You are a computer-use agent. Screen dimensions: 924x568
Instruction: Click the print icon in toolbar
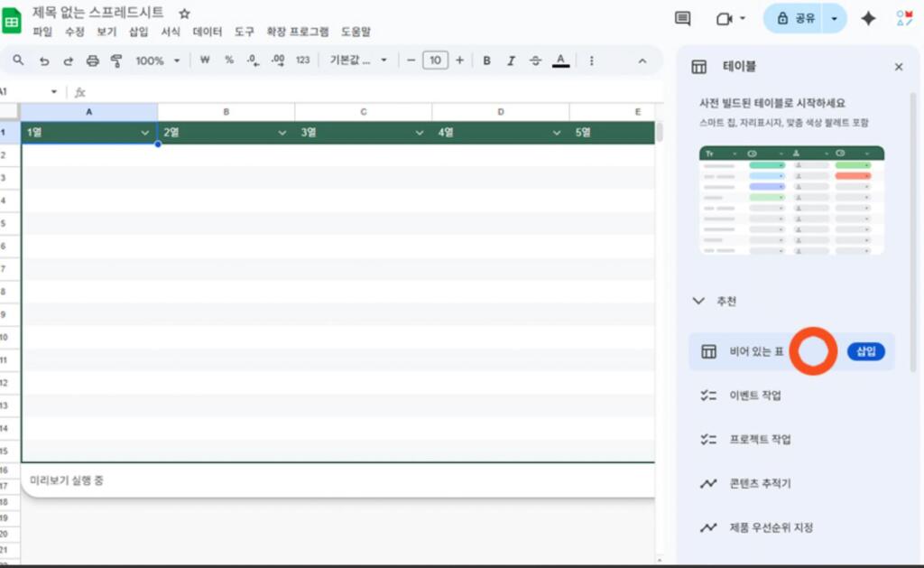tap(92, 61)
